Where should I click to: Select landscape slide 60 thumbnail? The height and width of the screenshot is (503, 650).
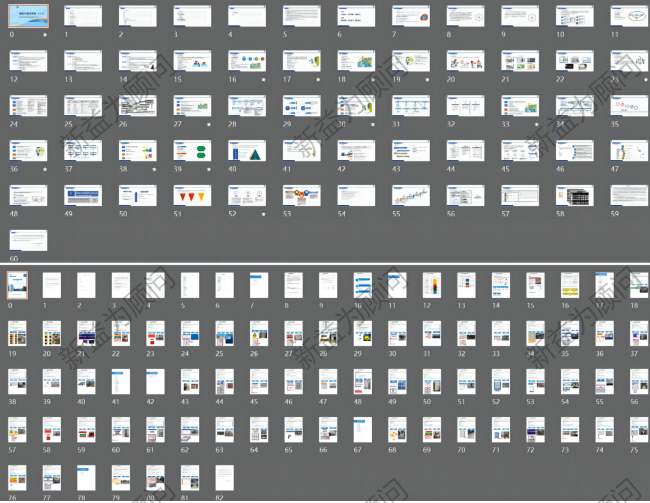tap(27, 240)
